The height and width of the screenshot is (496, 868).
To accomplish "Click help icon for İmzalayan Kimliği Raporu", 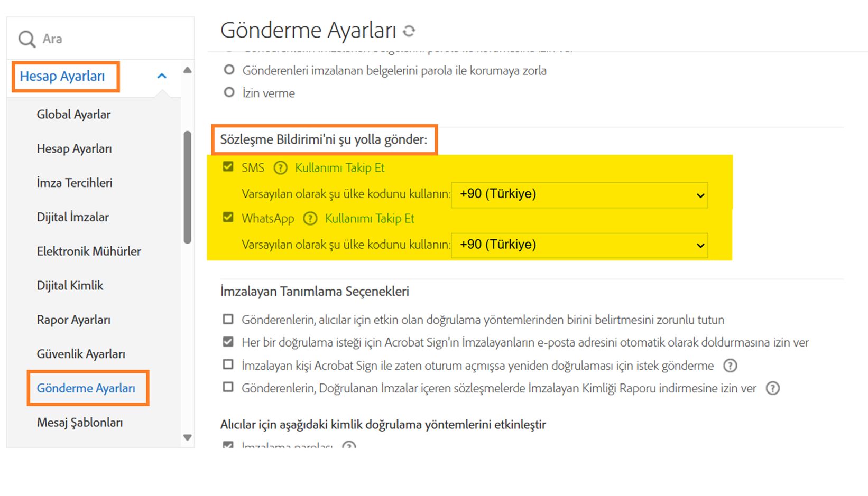I will pyautogui.click(x=773, y=389).
